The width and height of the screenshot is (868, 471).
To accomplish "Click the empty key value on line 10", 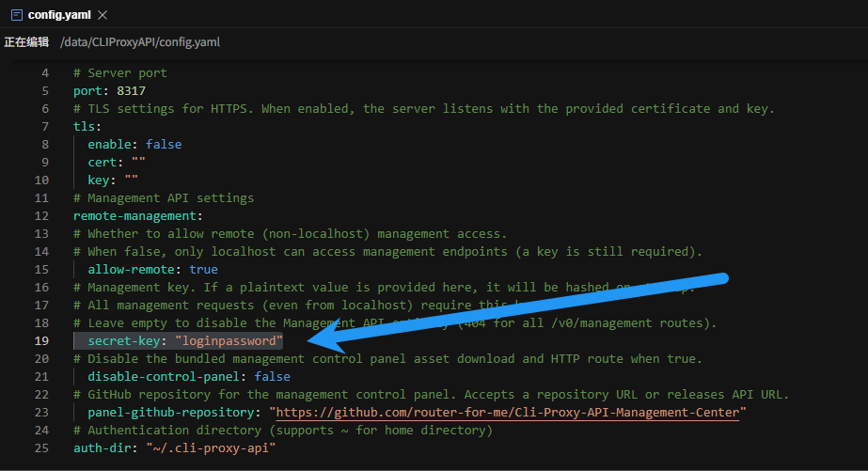I will 131,181.
